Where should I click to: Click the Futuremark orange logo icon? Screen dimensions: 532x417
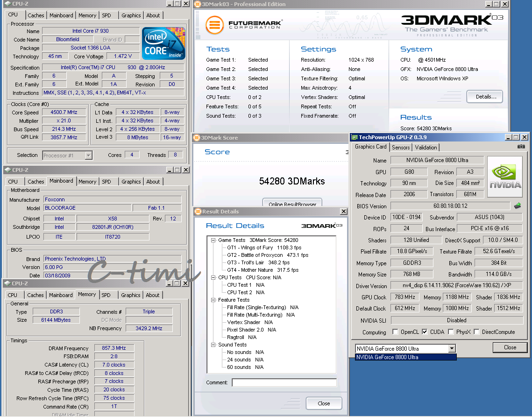point(214,25)
